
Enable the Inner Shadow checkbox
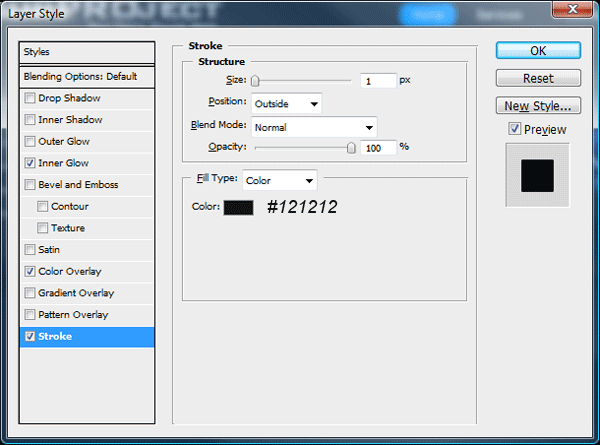30,120
